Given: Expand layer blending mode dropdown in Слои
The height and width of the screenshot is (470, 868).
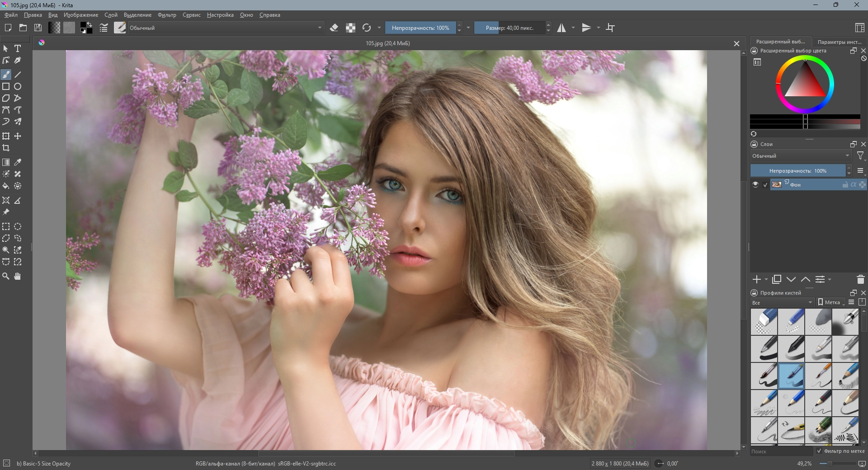Looking at the screenshot, I should tap(801, 156).
